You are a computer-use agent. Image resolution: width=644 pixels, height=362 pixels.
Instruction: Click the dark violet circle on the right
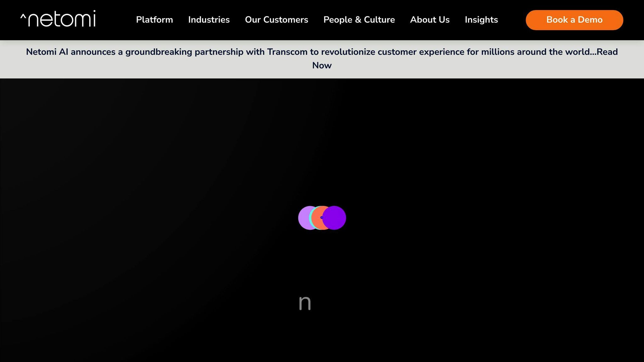tap(335, 218)
